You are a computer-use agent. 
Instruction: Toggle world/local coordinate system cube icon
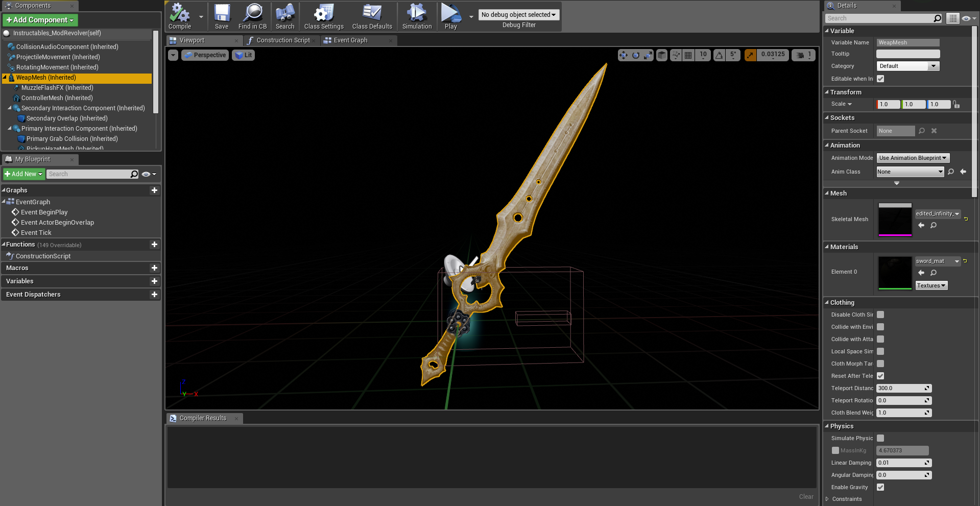[662, 55]
